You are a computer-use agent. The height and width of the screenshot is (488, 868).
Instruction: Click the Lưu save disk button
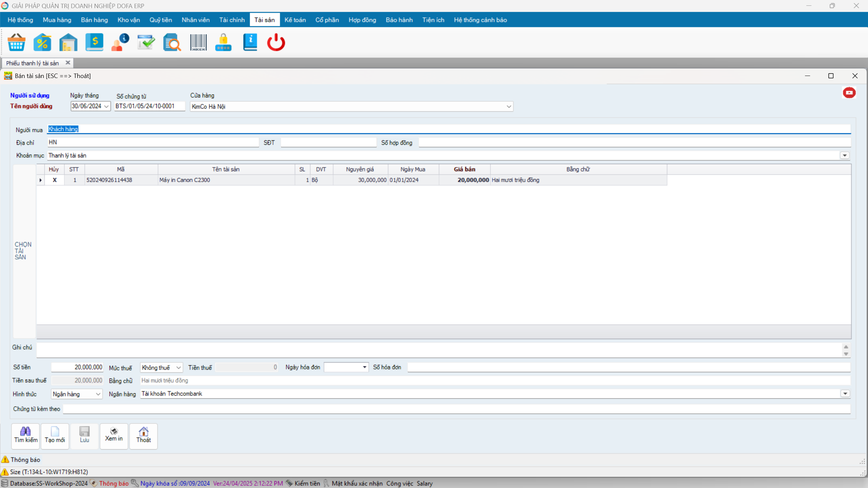coord(84,436)
